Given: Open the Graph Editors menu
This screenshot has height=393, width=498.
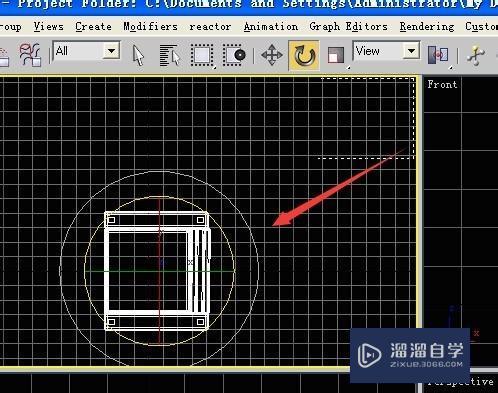Looking at the screenshot, I should pos(348,26).
